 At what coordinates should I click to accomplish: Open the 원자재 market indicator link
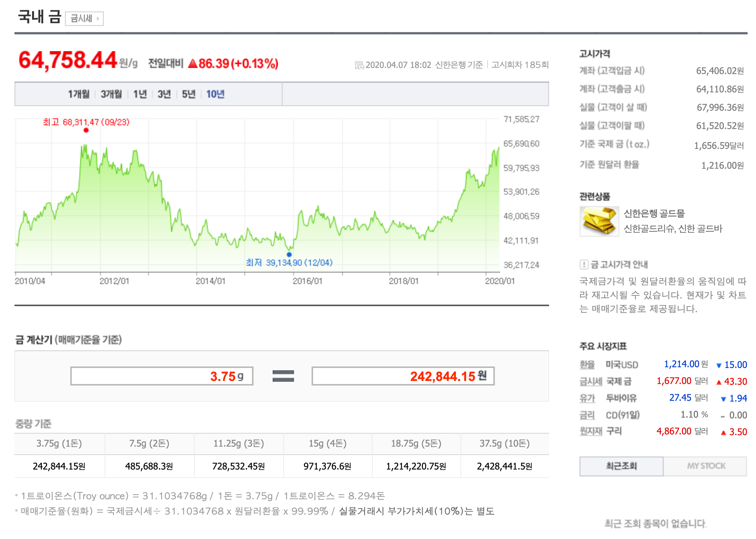click(590, 431)
